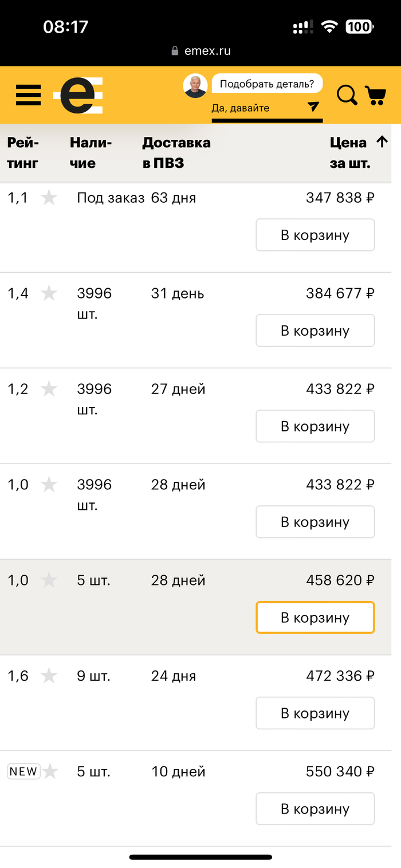The image size is (401, 868).
Task: Click the star next to rating 1,1
Action: [x=49, y=198]
